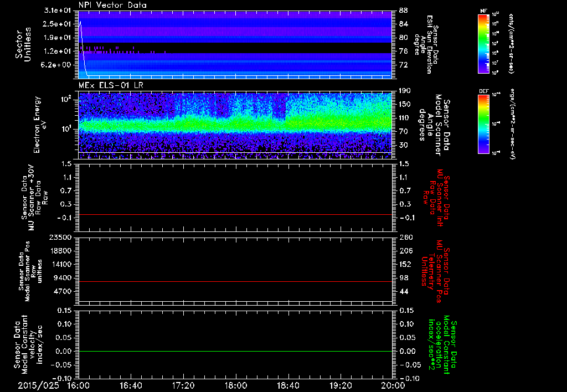
Task: Click the 19:20 time axis label
Action: (x=341, y=385)
